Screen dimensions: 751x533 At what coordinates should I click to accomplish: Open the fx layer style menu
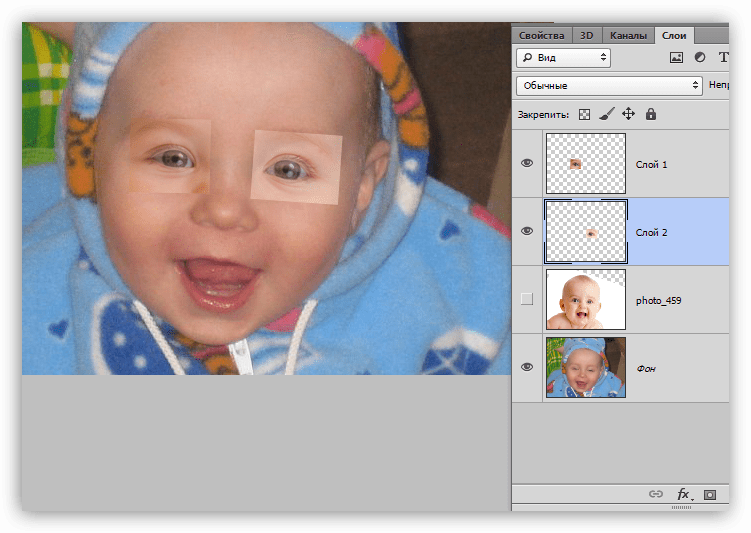(683, 494)
